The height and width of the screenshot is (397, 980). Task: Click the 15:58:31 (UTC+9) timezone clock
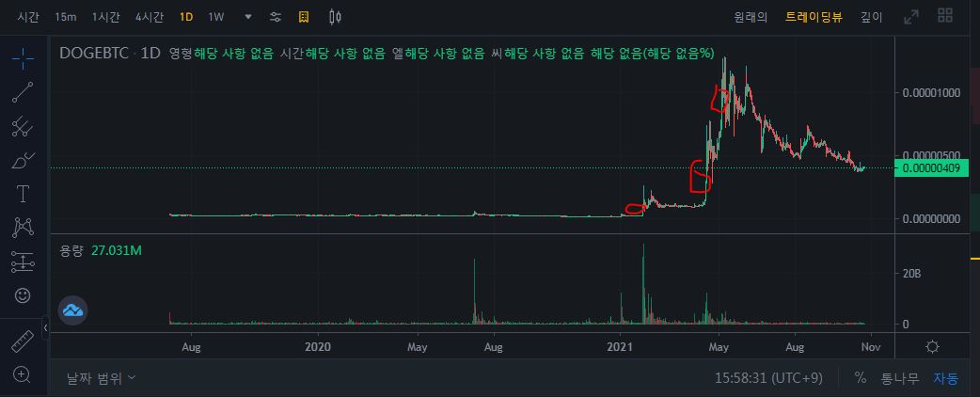pos(768,378)
